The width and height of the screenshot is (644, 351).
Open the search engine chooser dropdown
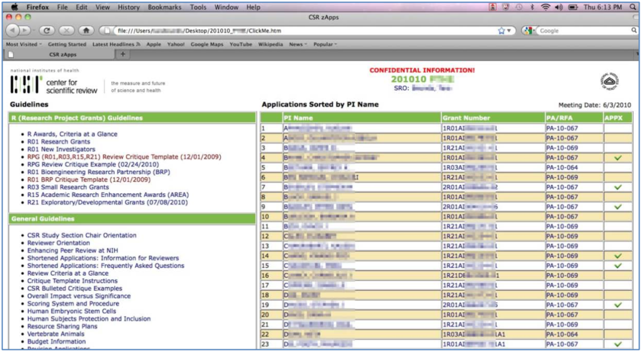pyautogui.click(x=529, y=31)
